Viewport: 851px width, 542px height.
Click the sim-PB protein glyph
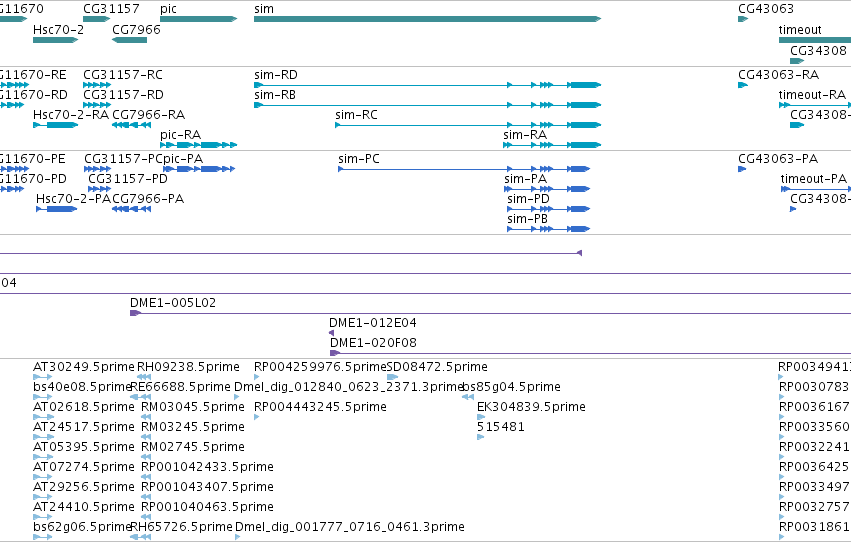point(548,229)
